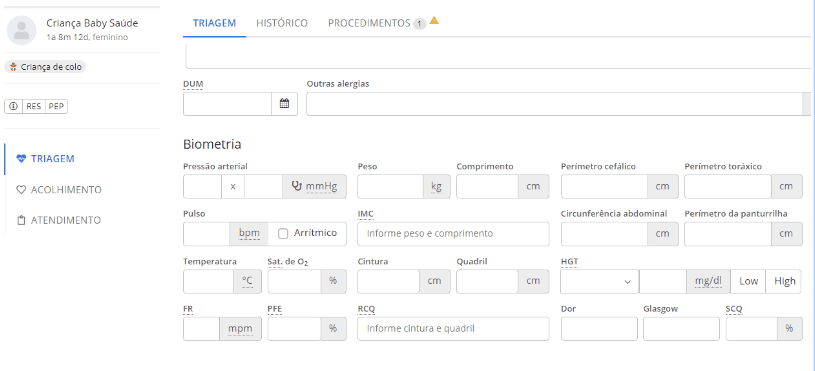Click the Cintura input

[x=388, y=281]
